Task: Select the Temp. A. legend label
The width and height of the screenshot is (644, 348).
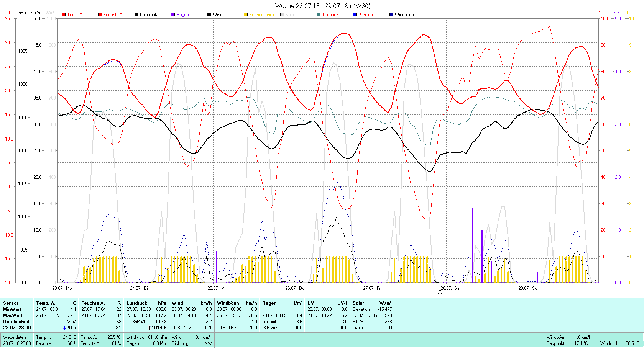Action: (x=75, y=15)
